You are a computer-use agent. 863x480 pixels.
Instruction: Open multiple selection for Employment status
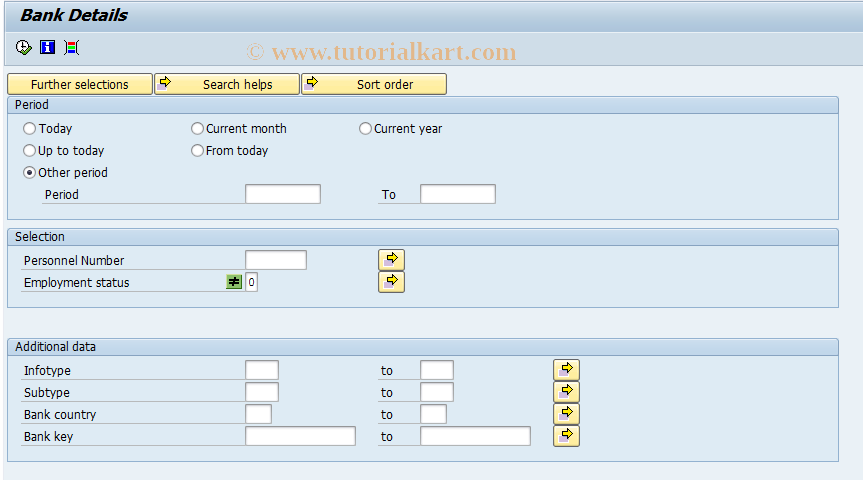[x=391, y=282]
